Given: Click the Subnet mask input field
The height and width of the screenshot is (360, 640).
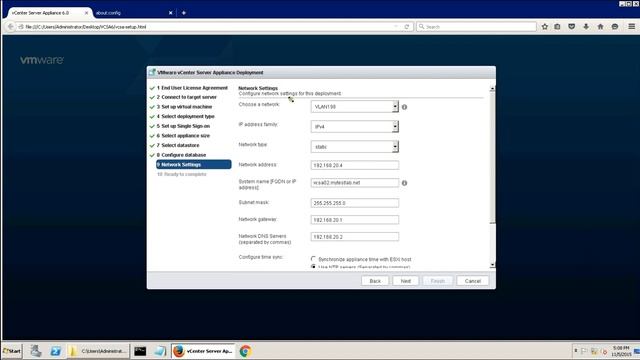Looking at the screenshot, I should tap(355, 203).
